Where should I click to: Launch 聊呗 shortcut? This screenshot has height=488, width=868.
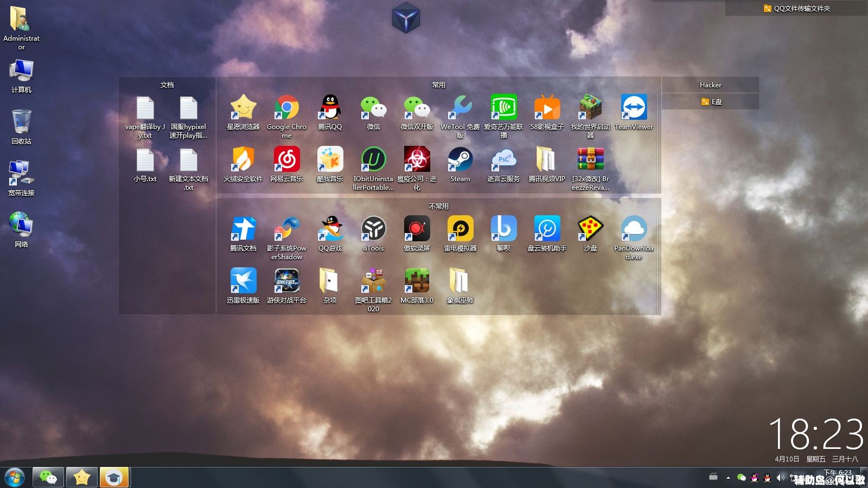[x=503, y=234]
